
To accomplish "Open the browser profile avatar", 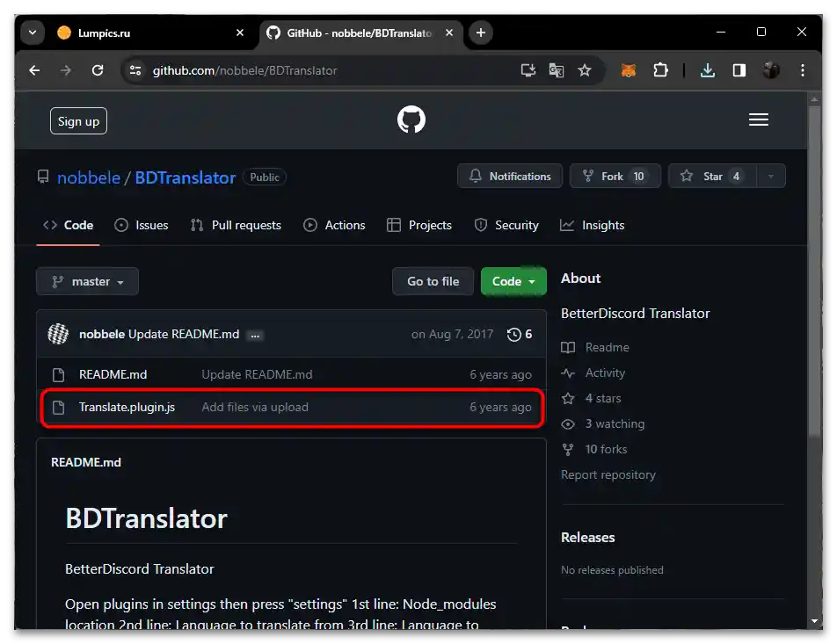I will tap(771, 70).
